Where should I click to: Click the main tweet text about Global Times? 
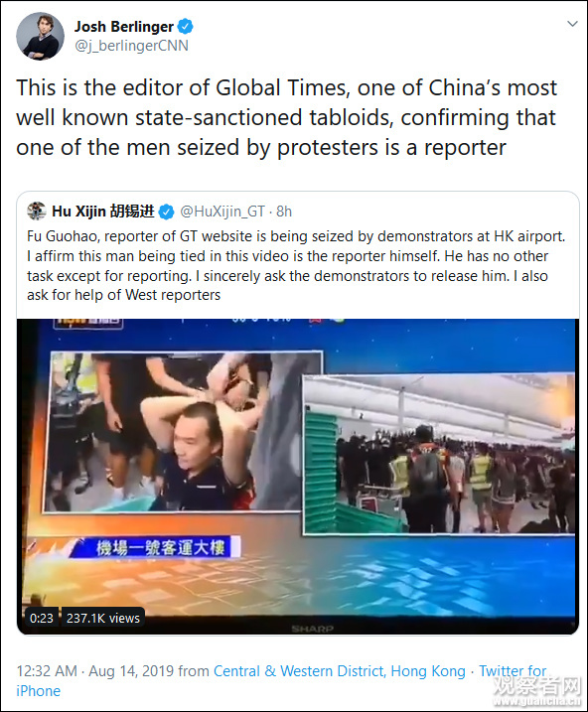click(x=287, y=117)
